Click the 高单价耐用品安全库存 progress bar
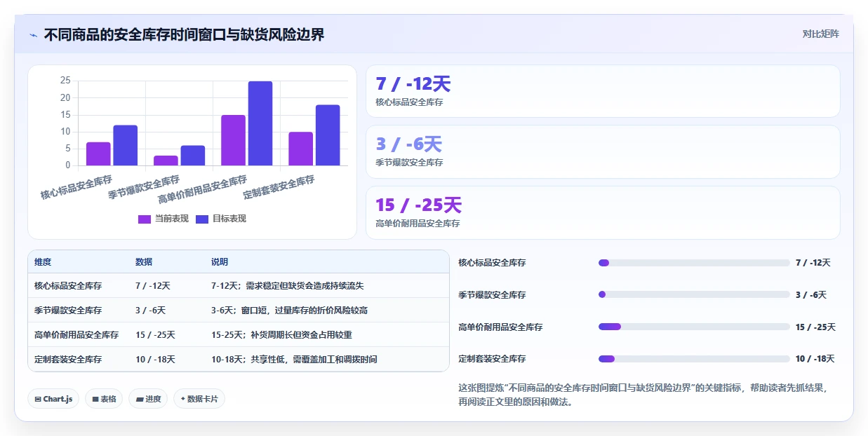This screenshot has width=868, height=436. [x=694, y=327]
